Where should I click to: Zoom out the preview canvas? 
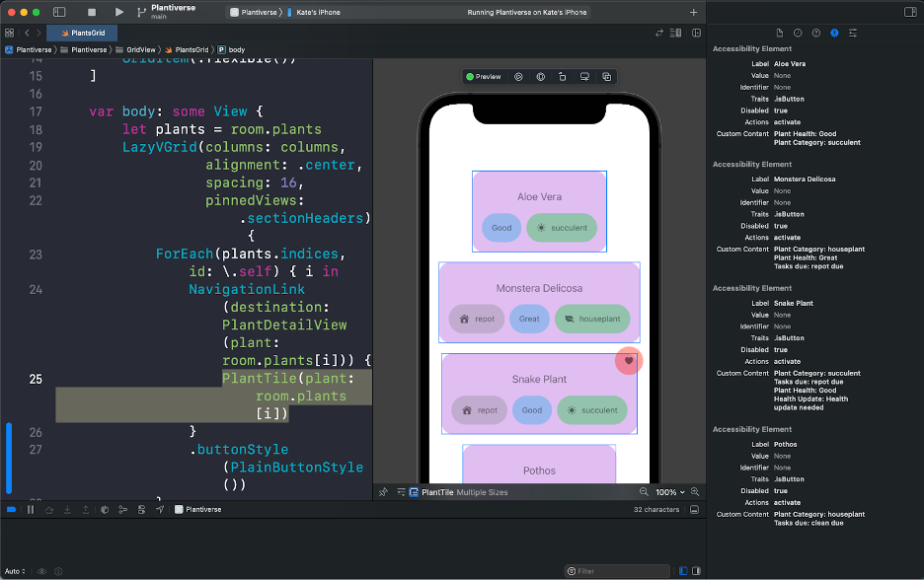(x=645, y=491)
